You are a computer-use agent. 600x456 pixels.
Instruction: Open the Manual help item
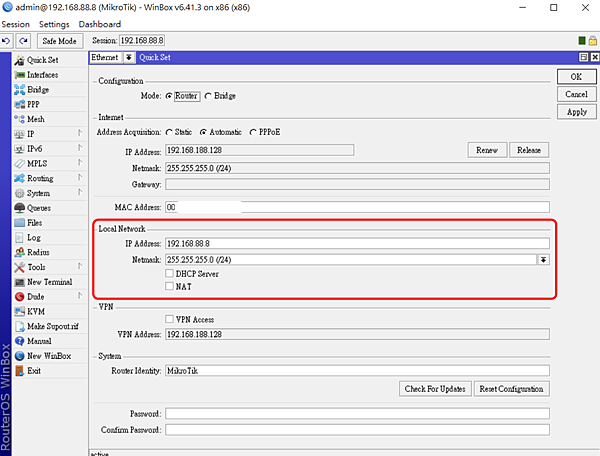click(x=50, y=341)
